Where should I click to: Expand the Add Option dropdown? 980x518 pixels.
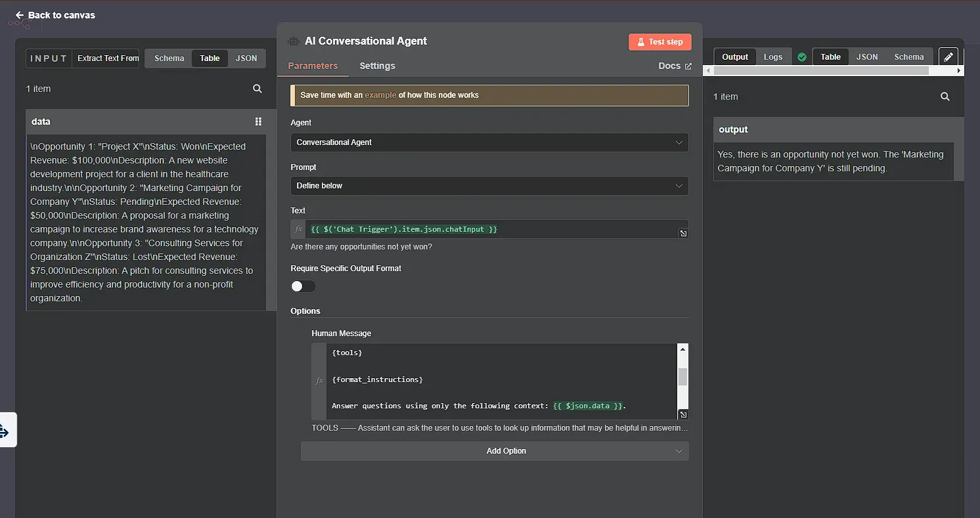pos(494,451)
